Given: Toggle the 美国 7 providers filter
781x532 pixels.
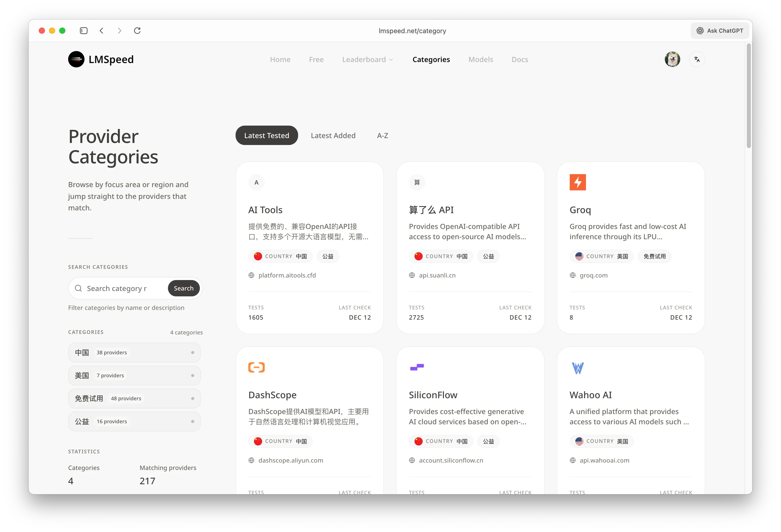Looking at the screenshot, I should click(x=134, y=376).
